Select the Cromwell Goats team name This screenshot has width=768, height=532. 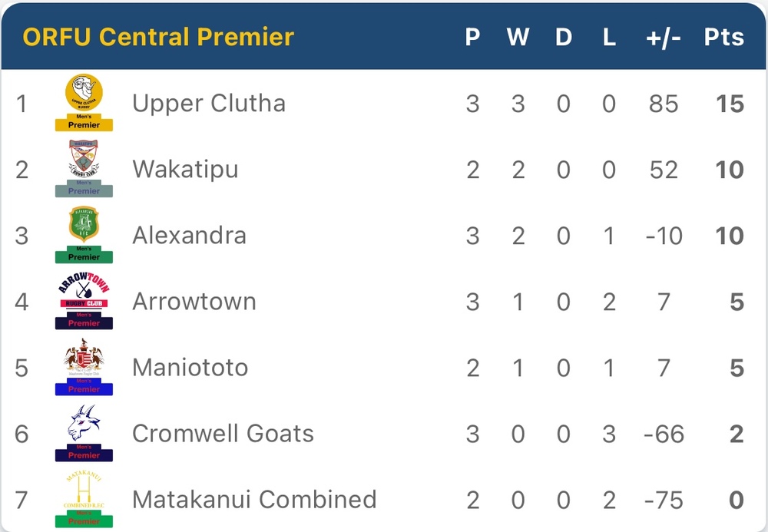click(x=223, y=434)
